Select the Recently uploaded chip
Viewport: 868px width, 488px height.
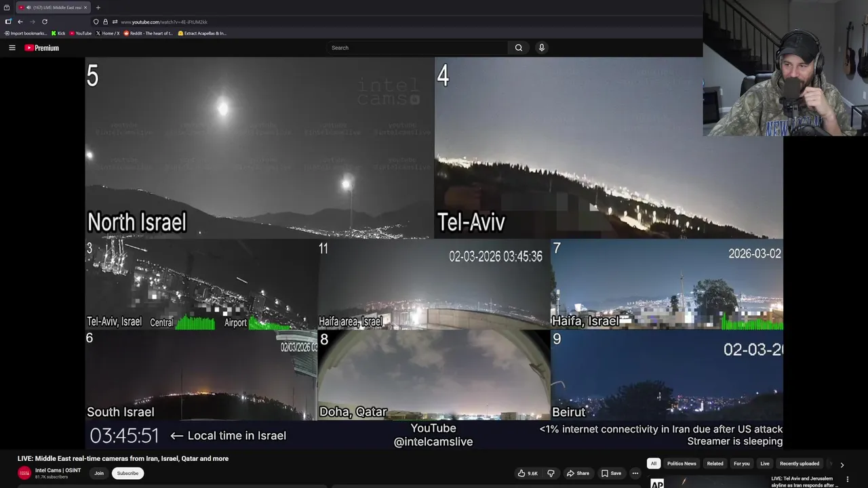coord(800,464)
